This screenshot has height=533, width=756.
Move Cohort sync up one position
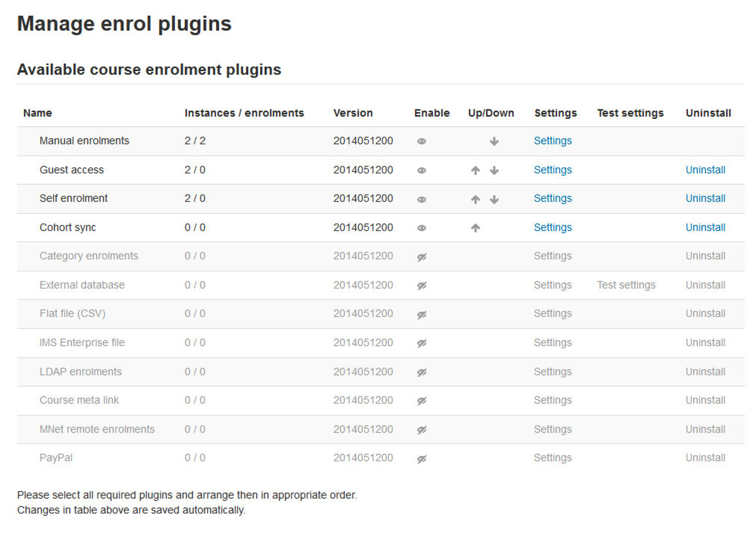[x=476, y=227]
